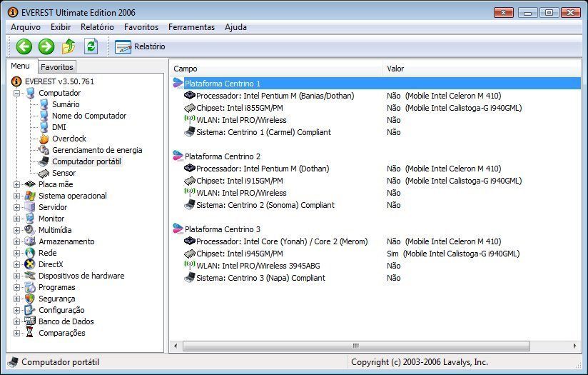Screen dimensions: 588x375
Task: Click the DirectX icon
Action: tap(30, 264)
